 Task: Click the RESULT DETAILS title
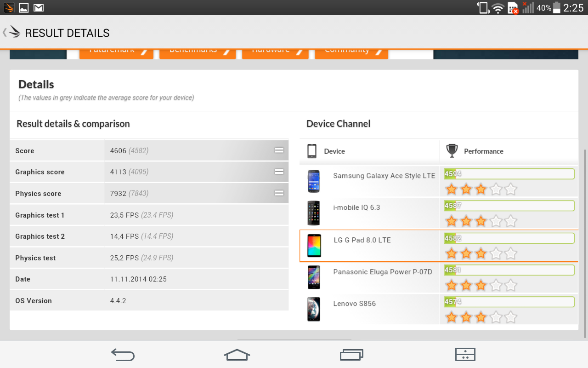click(67, 33)
